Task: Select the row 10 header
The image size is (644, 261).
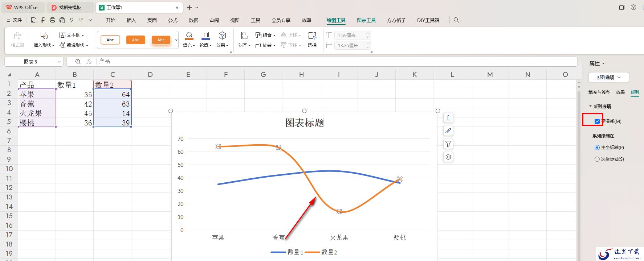Action: click(9, 169)
